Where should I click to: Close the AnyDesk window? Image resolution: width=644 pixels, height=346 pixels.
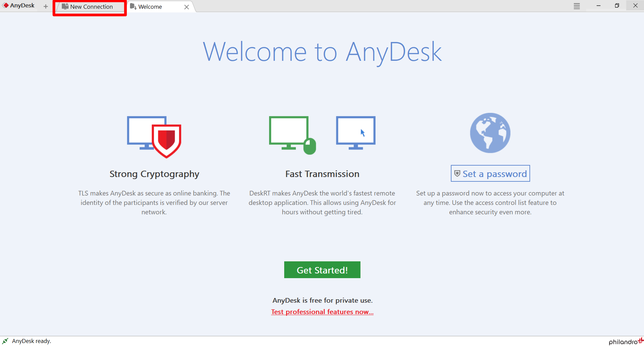click(x=635, y=6)
